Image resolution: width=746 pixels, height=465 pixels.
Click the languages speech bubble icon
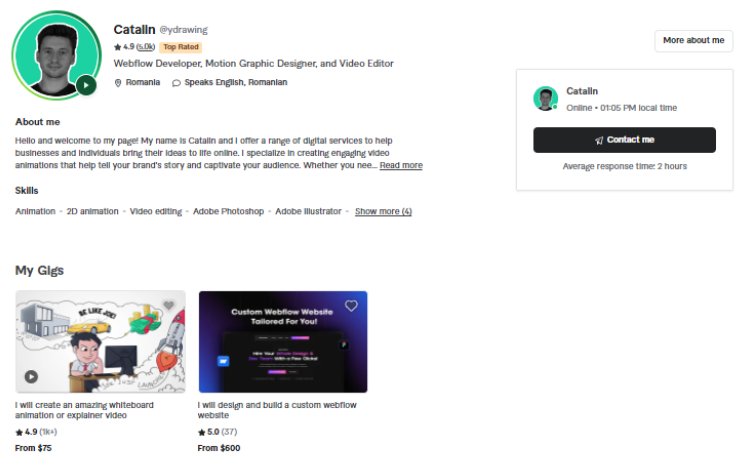pos(176,83)
